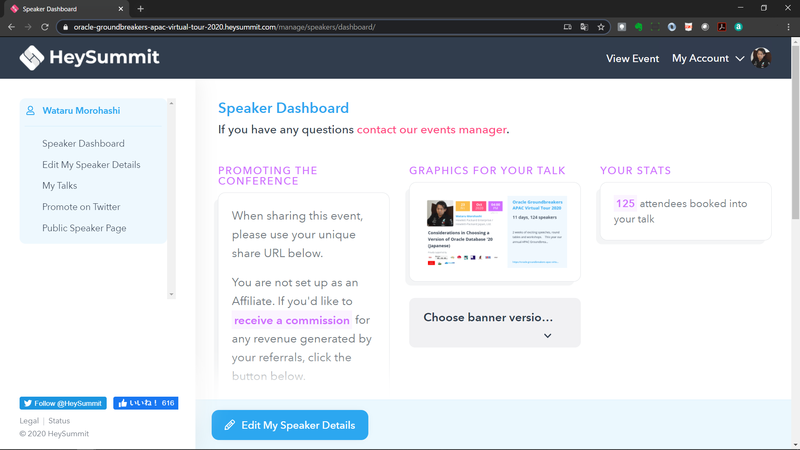Click the HeySummit diamond logo icon
This screenshot has width=800, height=450.
coord(32,58)
